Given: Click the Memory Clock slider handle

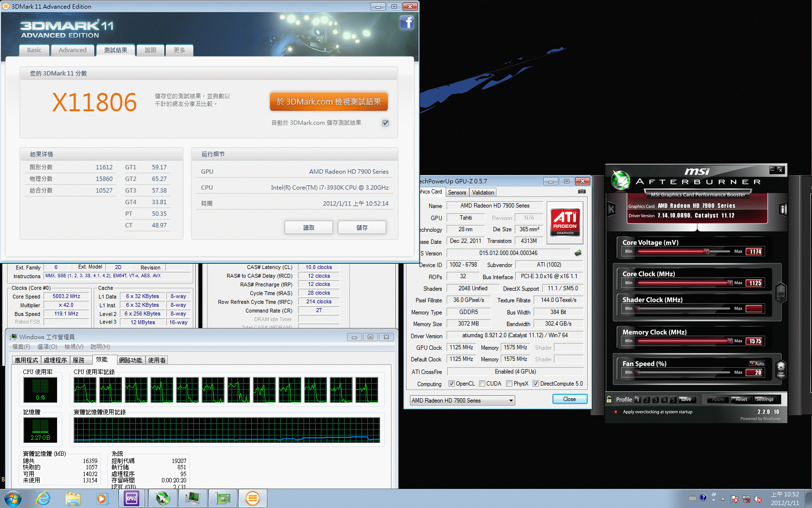Looking at the screenshot, I should coord(730,341).
